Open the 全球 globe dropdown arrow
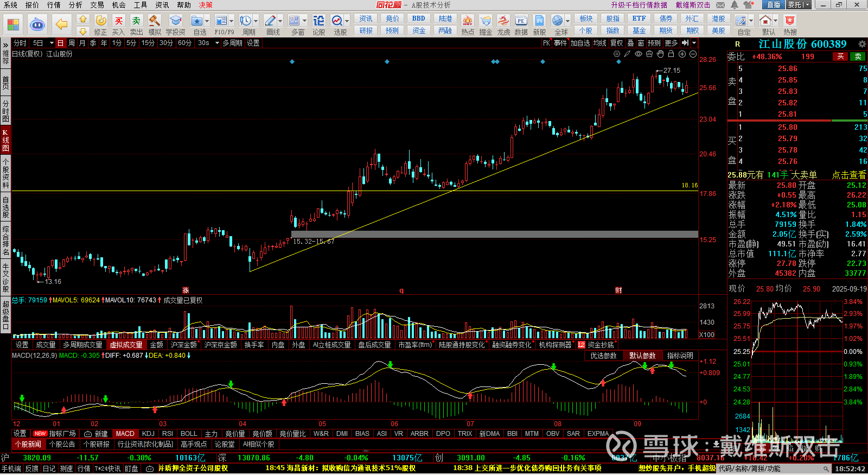This screenshot has width=868, height=475. (567, 21)
